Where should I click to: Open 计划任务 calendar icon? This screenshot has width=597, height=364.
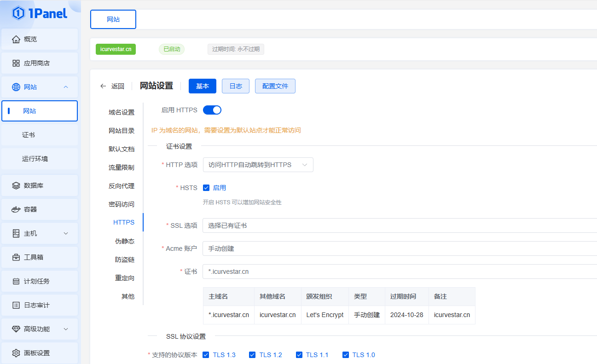point(16,281)
